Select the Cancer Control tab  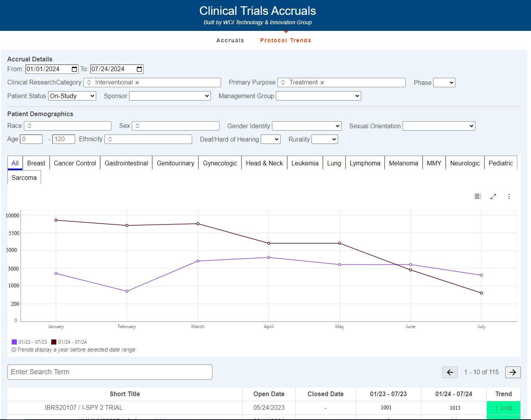(75, 163)
